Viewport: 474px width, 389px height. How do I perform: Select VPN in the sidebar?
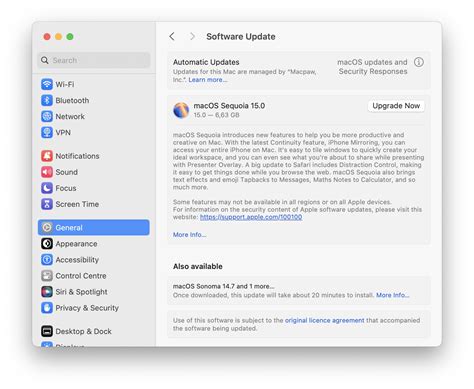(x=94, y=132)
